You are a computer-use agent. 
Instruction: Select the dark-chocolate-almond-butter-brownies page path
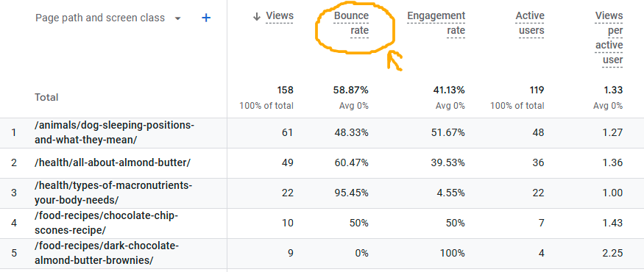(x=107, y=253)
